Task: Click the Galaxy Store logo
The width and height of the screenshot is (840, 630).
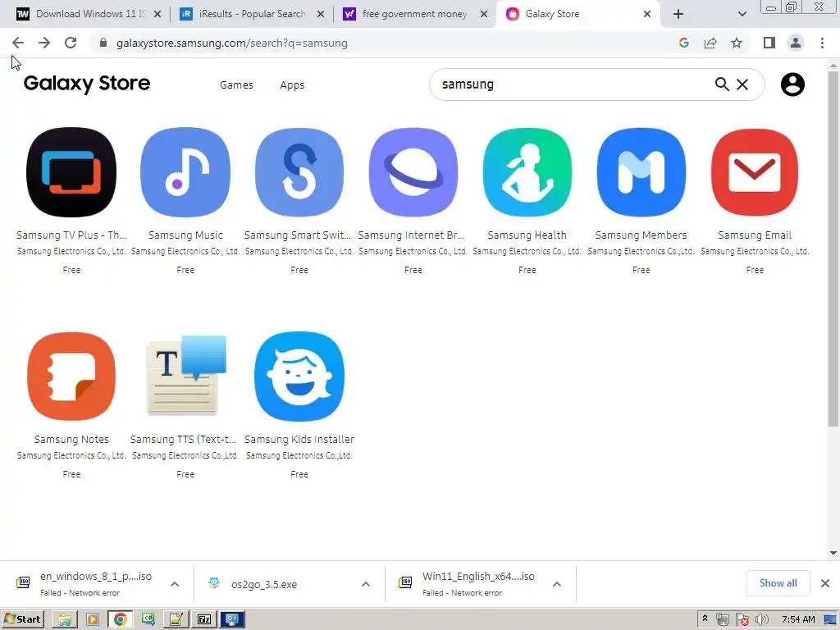Action: tap(87, 84)
